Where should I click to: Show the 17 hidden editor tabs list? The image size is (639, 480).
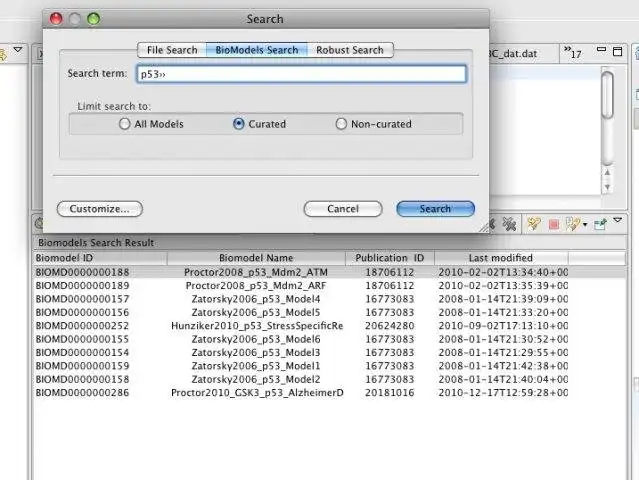[572, 52]
